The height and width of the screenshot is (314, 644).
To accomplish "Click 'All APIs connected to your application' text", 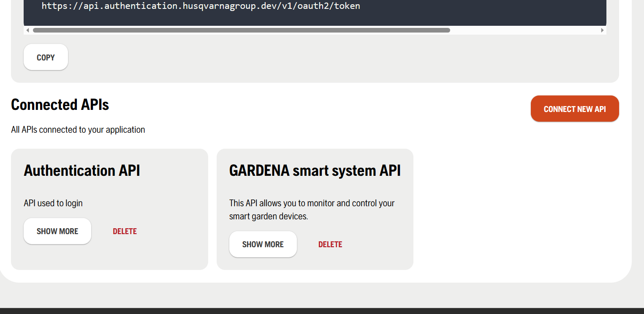I will (x=78, y=130).
